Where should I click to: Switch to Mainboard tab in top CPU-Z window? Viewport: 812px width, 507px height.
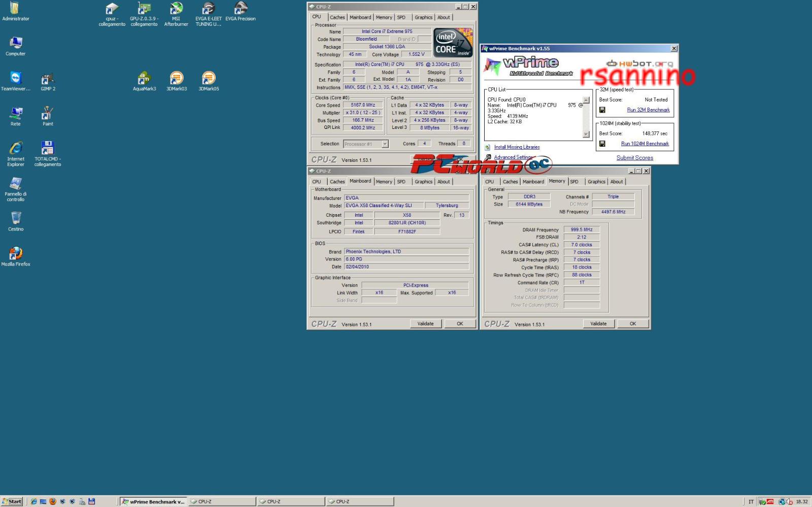coord(360,17)
